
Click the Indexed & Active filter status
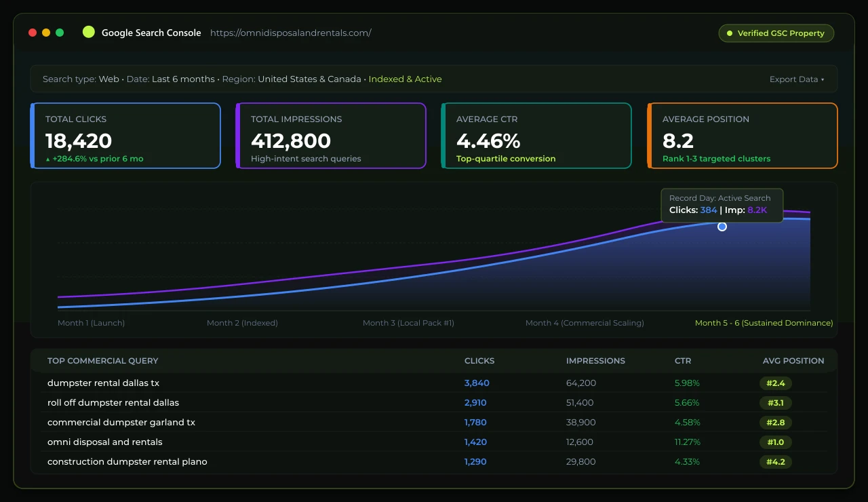point(405,79)
